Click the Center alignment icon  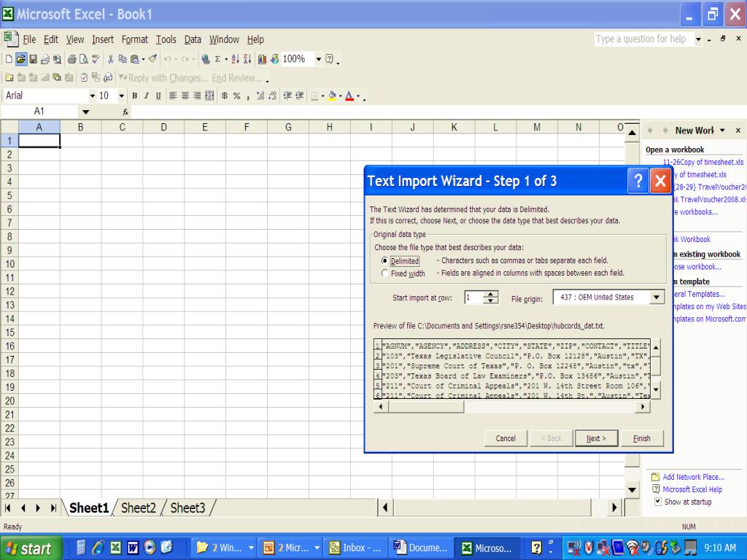pyautogui.click(x=185, y=96)
